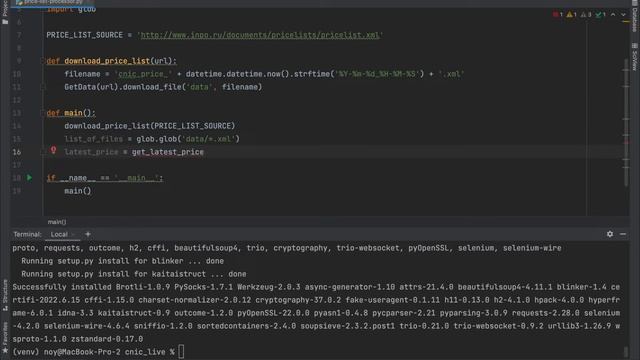Click the fold end marker on line 16

tap(43, 152)
